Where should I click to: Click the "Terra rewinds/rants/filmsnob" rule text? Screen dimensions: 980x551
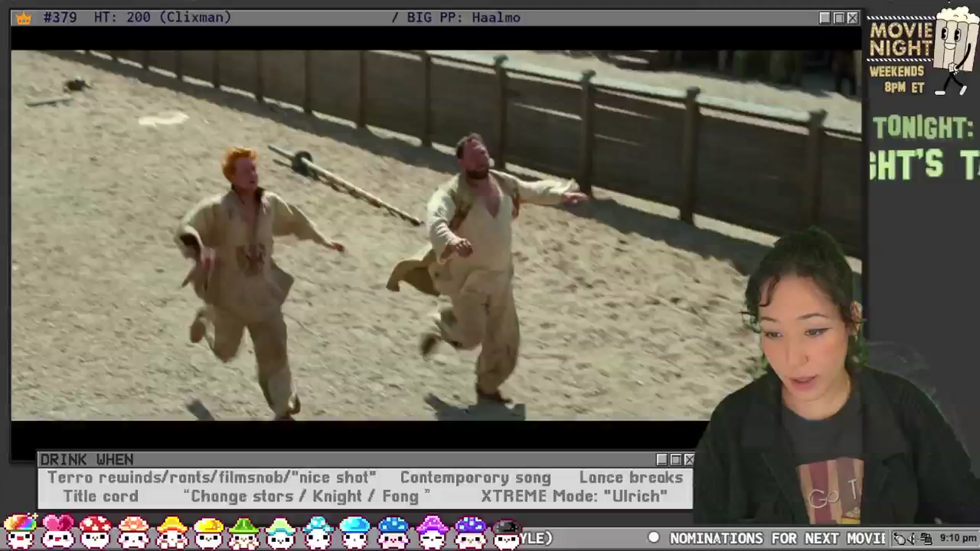pyautogui.click(x=212, y=478)
